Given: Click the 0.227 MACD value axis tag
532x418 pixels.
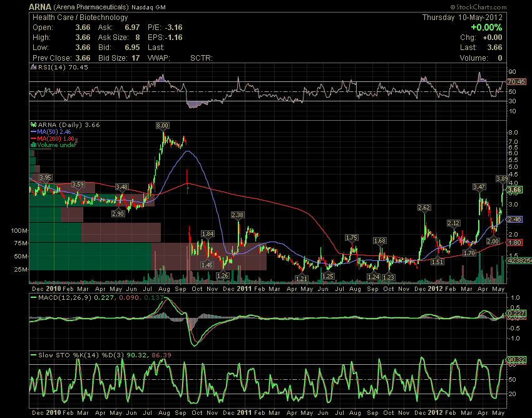Looking at the screenshot, I should click(x=516, y=313).
